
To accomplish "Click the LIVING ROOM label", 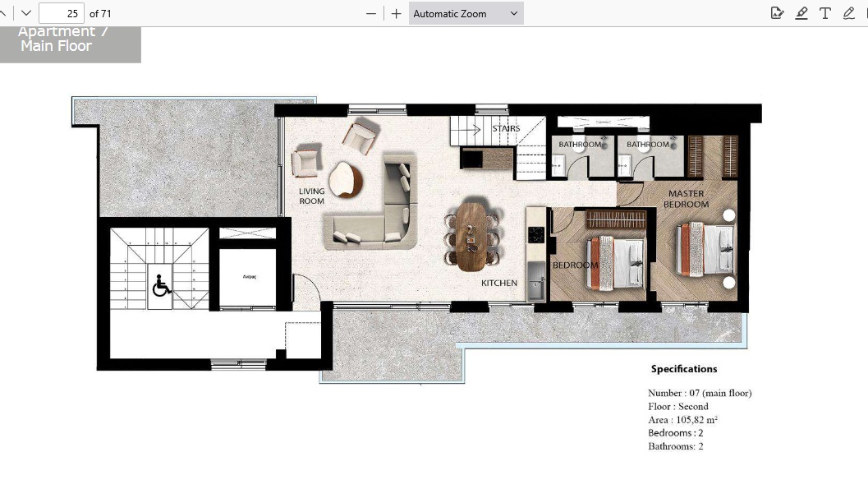I will 311,196.
